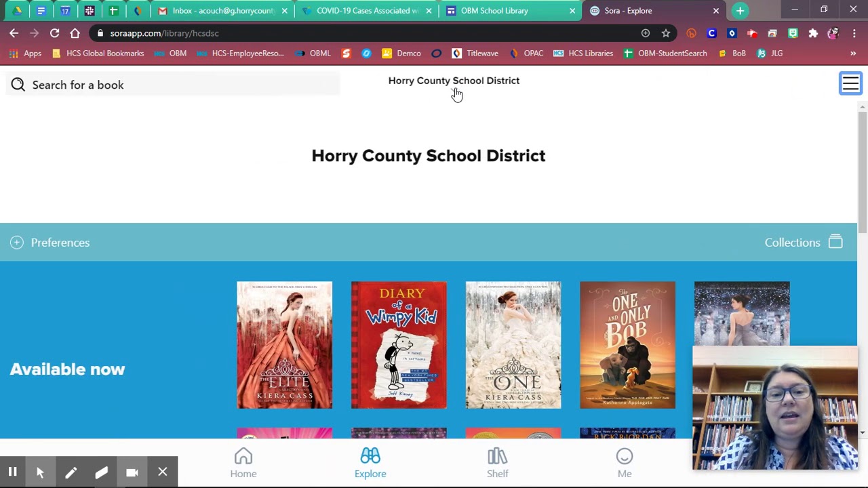Viewport: 868px width, 488px height.
Task: Click the orange circular extension icon
Action: tap(691, 33)
